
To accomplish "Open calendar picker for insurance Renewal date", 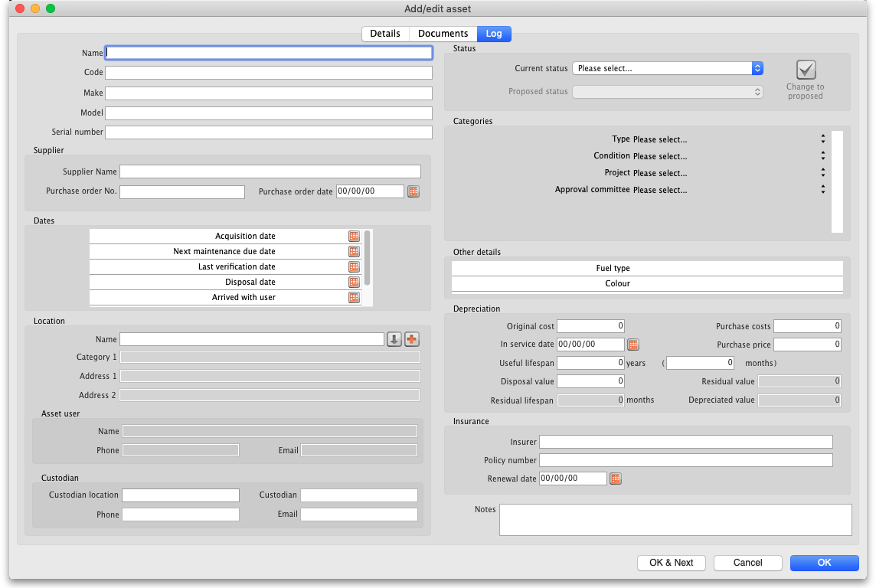I will [x=616, y=479].
